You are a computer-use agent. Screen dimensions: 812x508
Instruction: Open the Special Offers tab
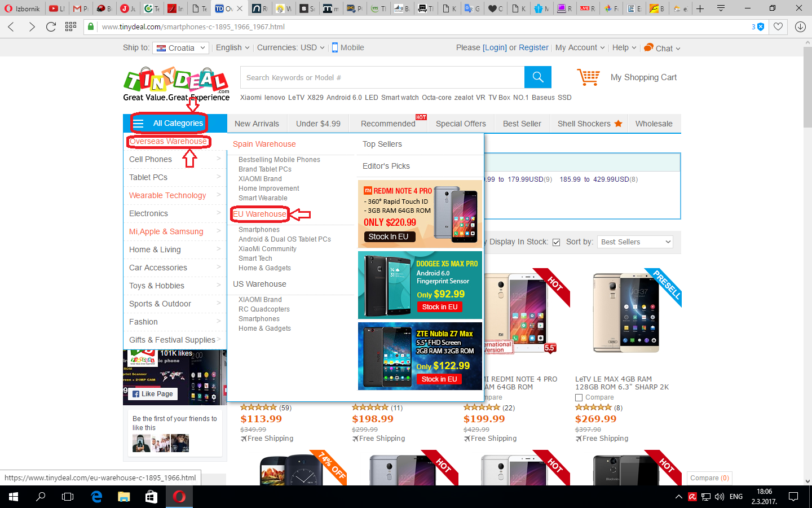[x=461, y=124]
